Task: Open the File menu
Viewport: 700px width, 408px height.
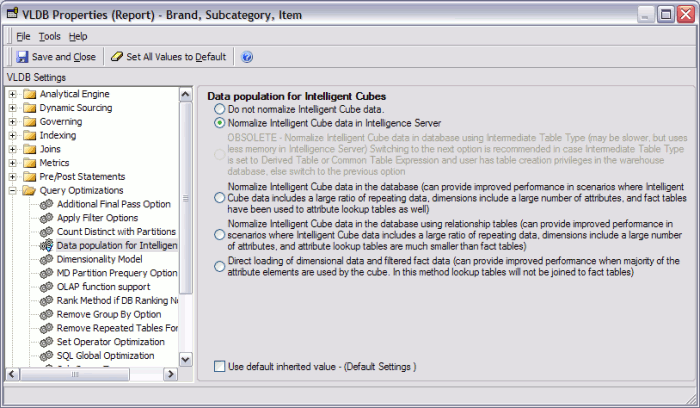Action: [x=23, y=36]
